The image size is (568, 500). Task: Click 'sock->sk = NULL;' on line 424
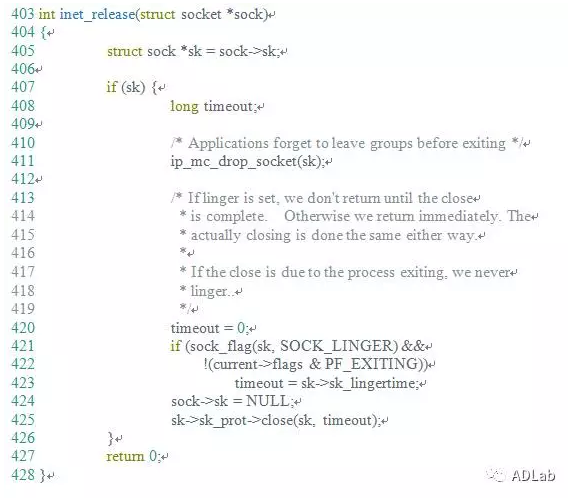coord(232,401)
